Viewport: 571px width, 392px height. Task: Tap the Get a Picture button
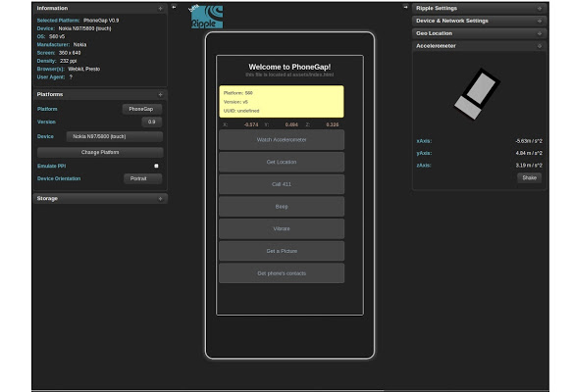pos(282,251)
